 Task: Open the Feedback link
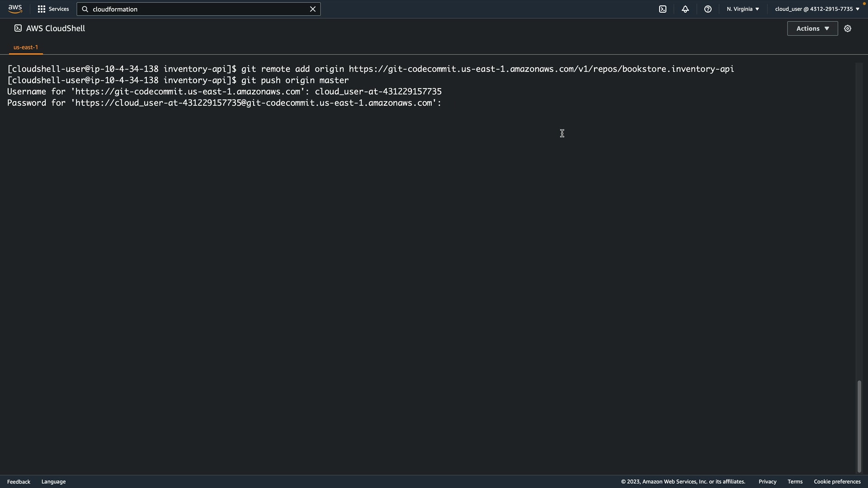[x=19, y=482]
